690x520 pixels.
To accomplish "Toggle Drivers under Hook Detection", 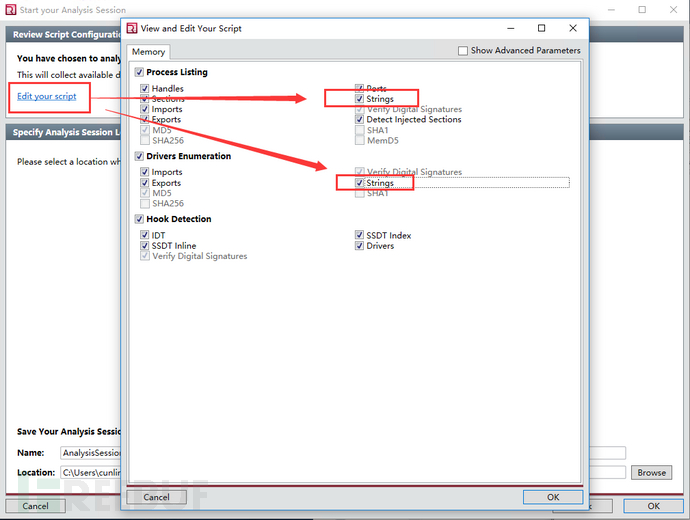I will pos(360,245).
